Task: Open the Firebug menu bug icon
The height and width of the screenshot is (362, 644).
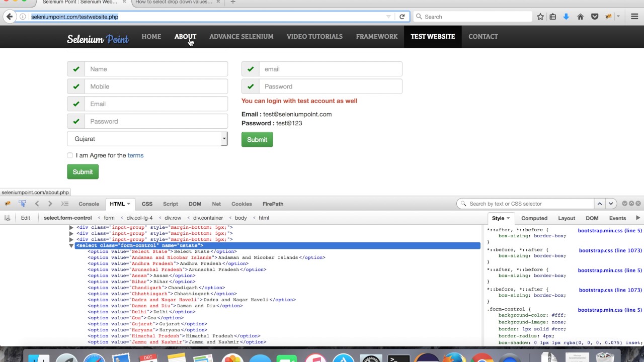Action: pos(8,204)
